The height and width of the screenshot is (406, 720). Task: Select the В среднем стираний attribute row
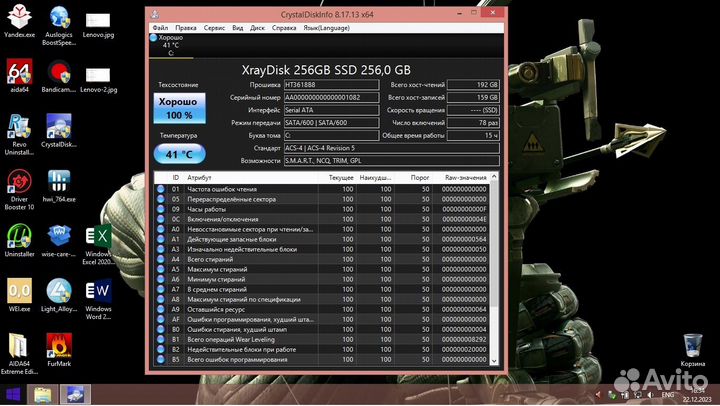click(x=322, y=289)
